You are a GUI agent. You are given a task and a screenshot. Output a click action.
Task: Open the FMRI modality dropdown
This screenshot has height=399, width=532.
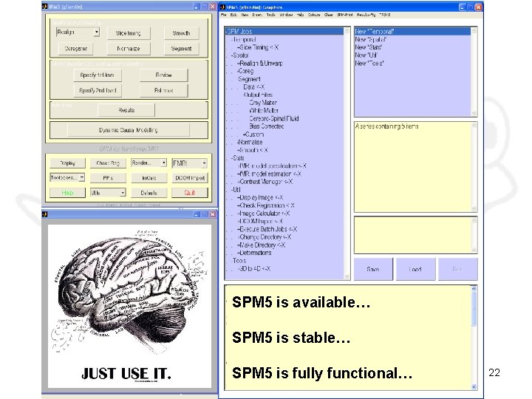click(x=189, y=163)
